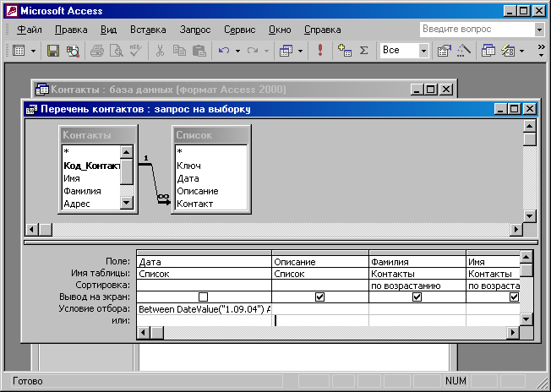
Task: Run the query with exclamation icon
Action: (319, 51)
